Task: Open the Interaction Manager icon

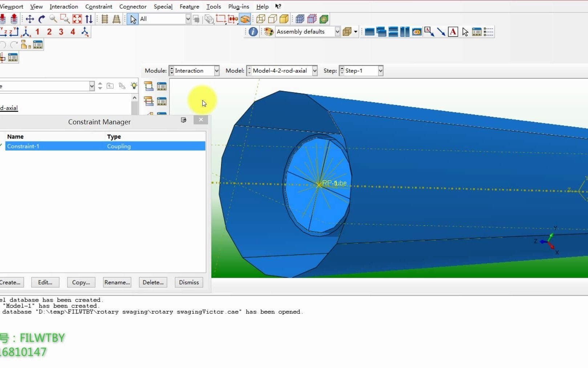Action: [162, 86]
